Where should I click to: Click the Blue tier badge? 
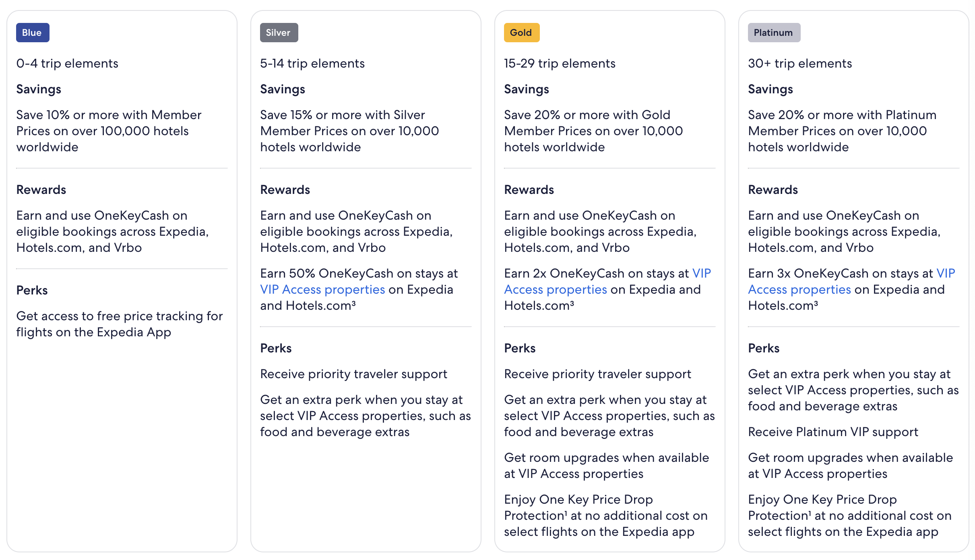point(33,33)
